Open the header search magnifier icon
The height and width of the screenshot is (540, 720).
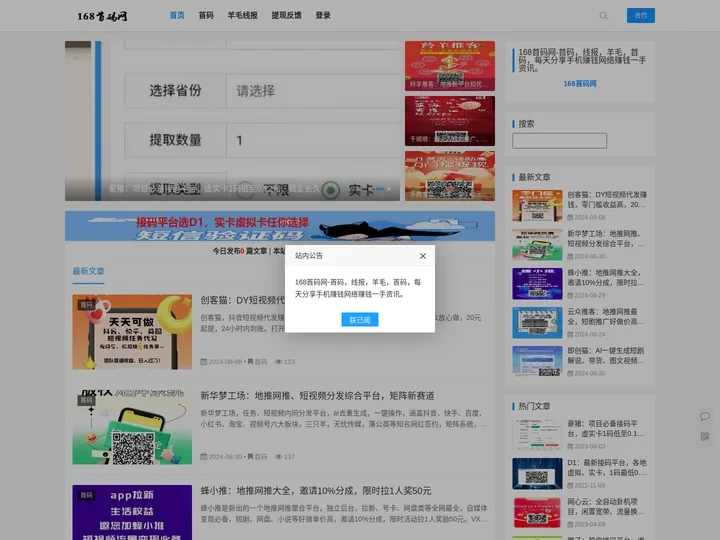[x=603, y=16]
